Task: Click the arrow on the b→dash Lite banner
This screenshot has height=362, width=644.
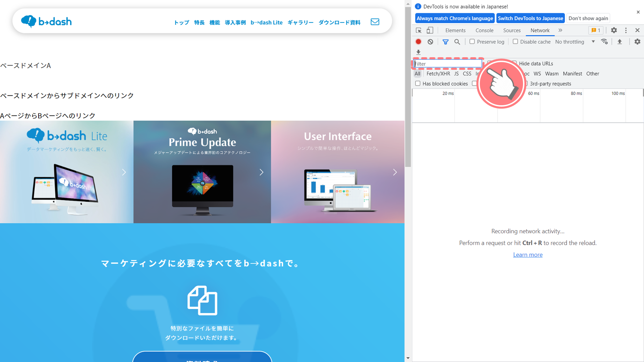Action: [124, 172]
